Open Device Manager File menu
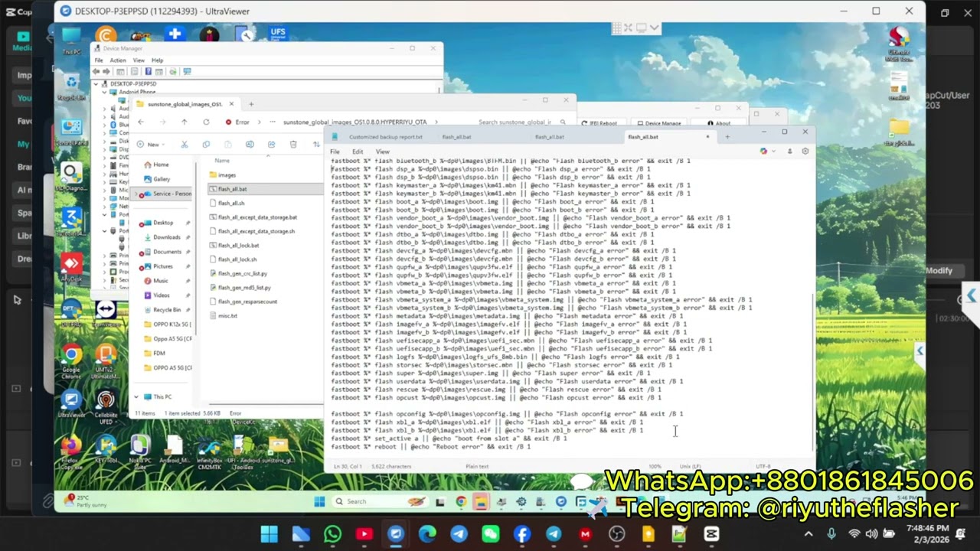 (x=99, y=60)
